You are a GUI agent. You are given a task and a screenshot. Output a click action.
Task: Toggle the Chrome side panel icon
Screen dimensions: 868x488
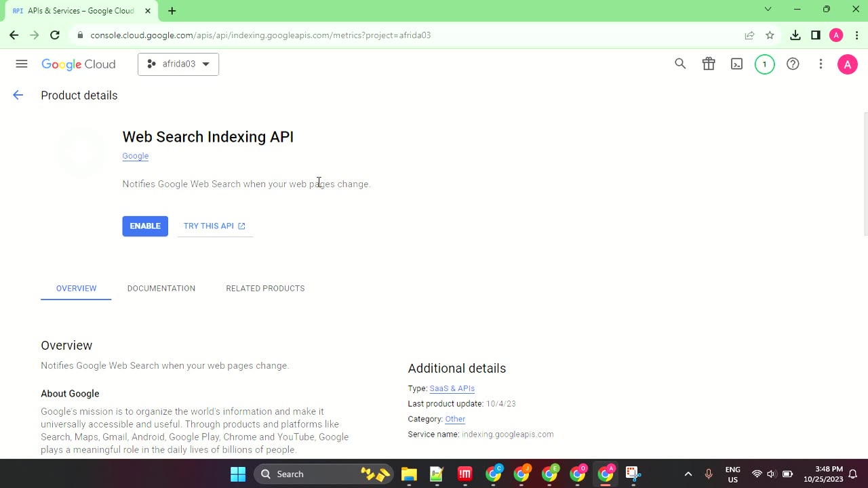coord(816,35)
